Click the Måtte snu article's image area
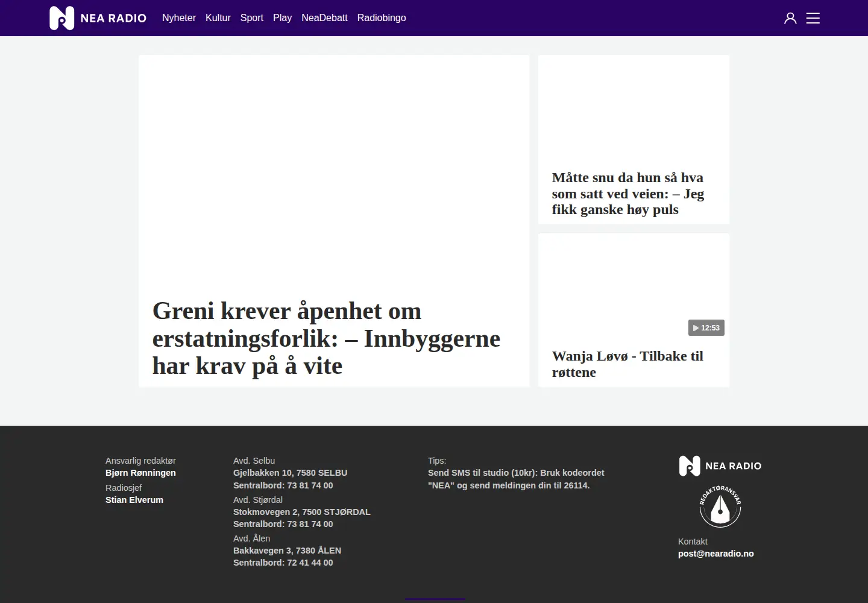This screenshot has height=603, width=868. (634, 109)
